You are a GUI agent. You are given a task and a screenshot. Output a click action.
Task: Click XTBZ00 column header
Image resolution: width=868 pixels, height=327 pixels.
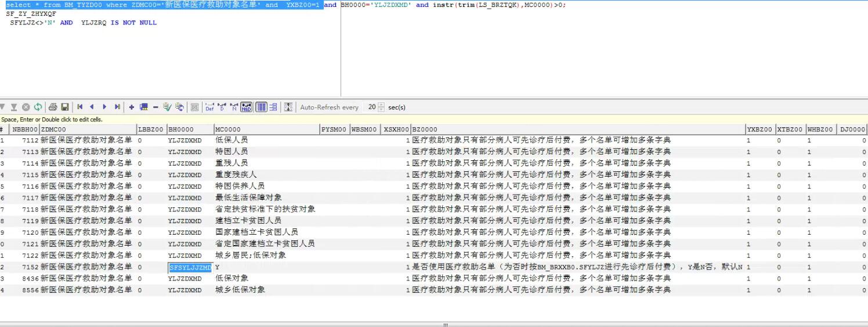[x=790, y=130]
